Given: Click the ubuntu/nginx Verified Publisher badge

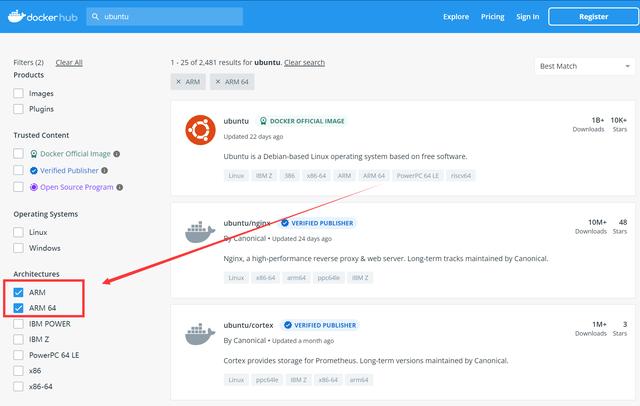Looking at the screenshot, I should coord(318,223).
